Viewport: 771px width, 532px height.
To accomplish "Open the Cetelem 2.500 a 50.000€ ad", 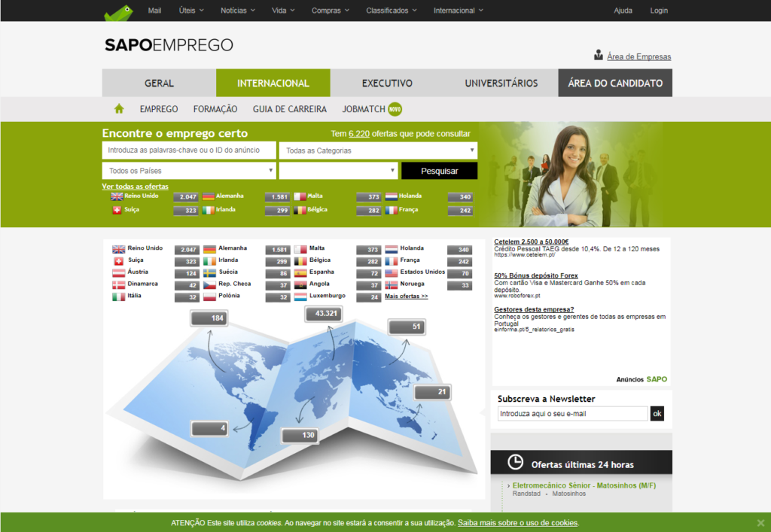I will tap(531, 242).
